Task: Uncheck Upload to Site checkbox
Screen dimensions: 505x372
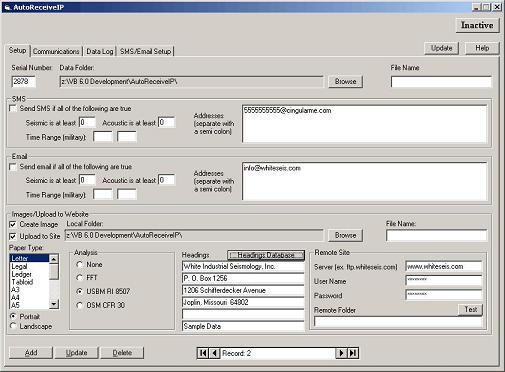Action: [13, 236]
